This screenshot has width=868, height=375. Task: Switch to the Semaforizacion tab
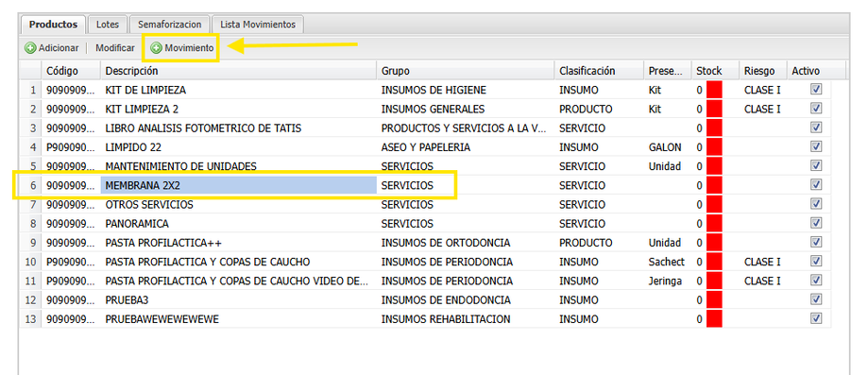click(170, 25)
